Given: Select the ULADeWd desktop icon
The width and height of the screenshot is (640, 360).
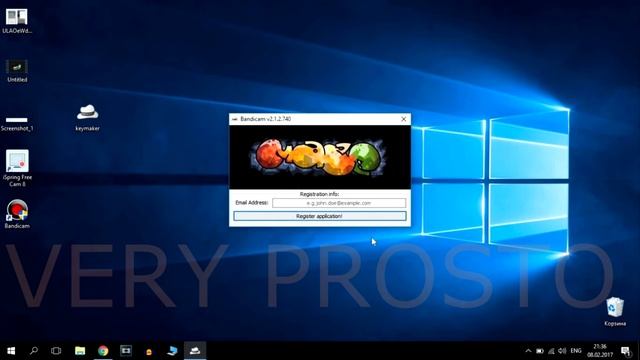Looking at the screenshot, I should point(17,21).
